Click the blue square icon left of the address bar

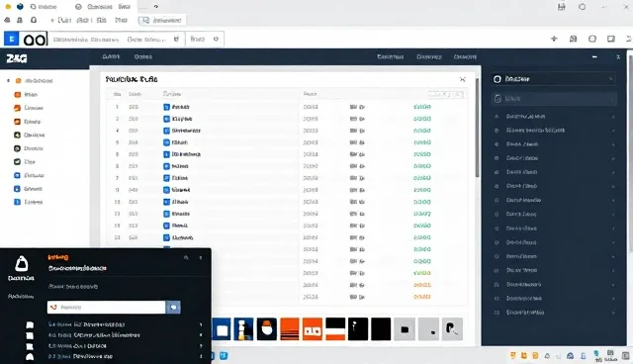pyautogui.click(x=11, y=39)
